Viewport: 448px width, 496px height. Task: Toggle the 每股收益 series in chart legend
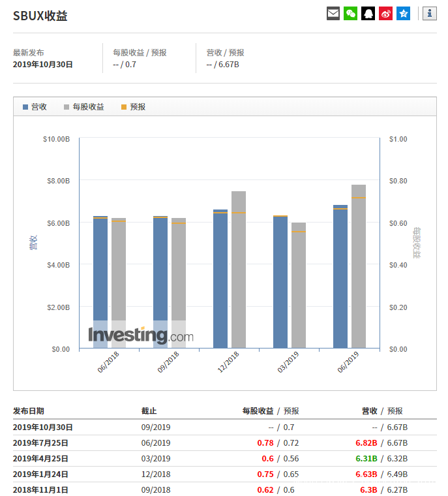coord(84,107)
